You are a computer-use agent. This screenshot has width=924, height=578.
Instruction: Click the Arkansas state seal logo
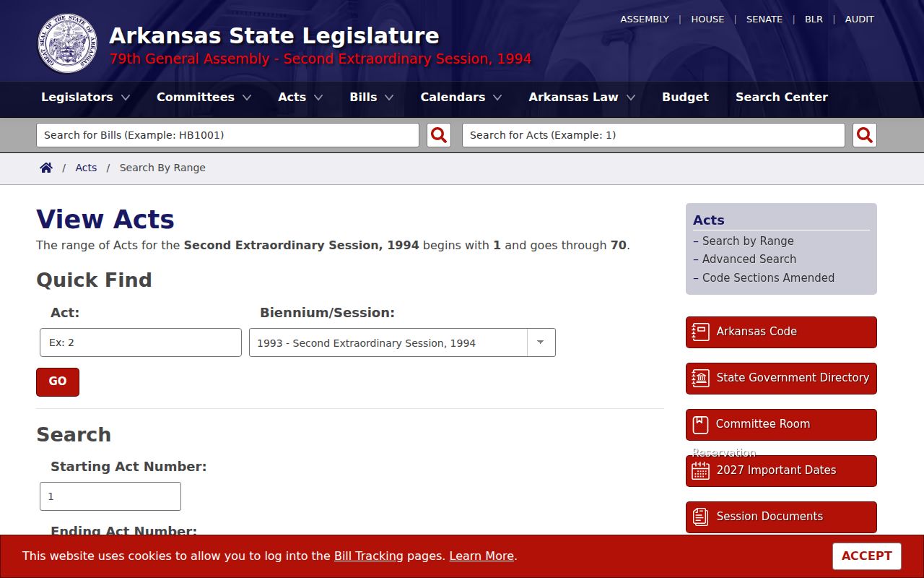click(x=67, y=43)
